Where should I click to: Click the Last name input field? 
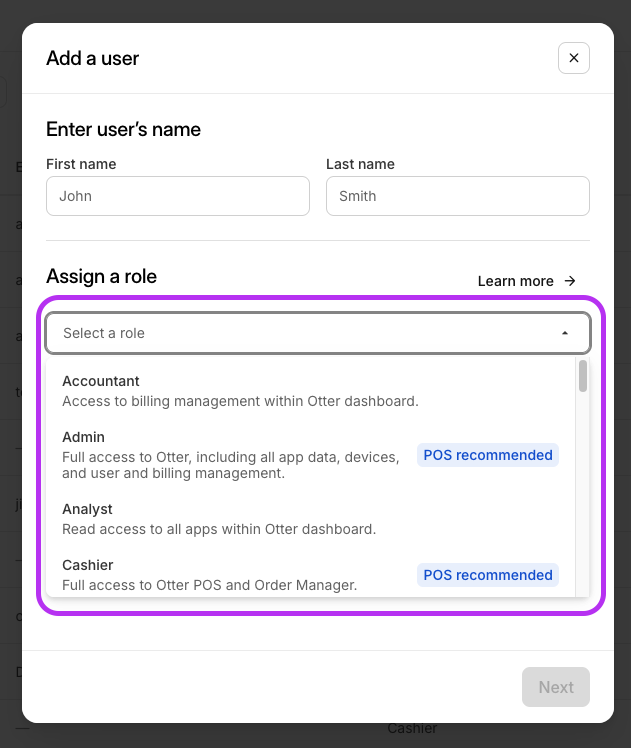[x=458, y=196]
